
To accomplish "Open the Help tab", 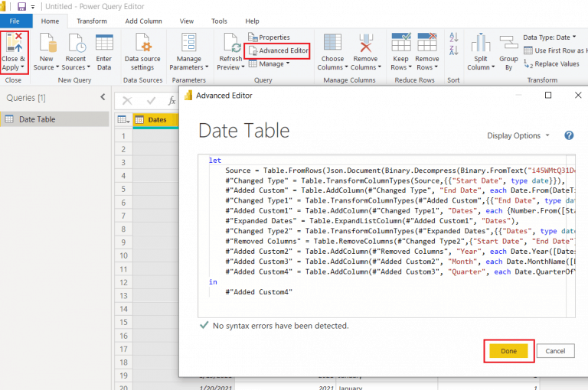I will click(252, 21).
